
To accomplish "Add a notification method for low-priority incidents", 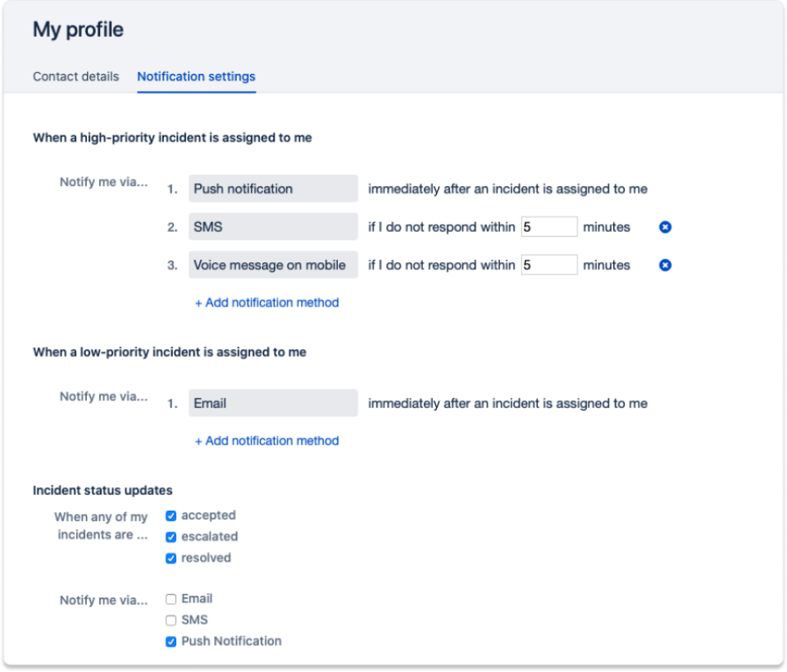I will (268, 441).
